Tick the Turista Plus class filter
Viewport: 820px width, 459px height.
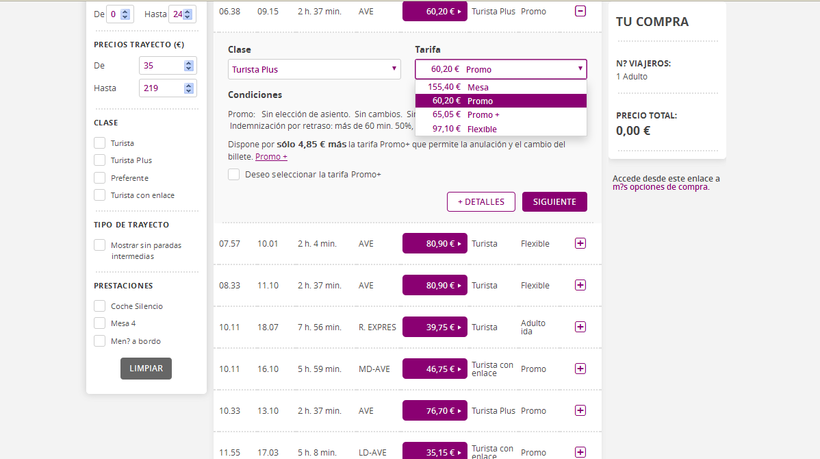[99, 160]
